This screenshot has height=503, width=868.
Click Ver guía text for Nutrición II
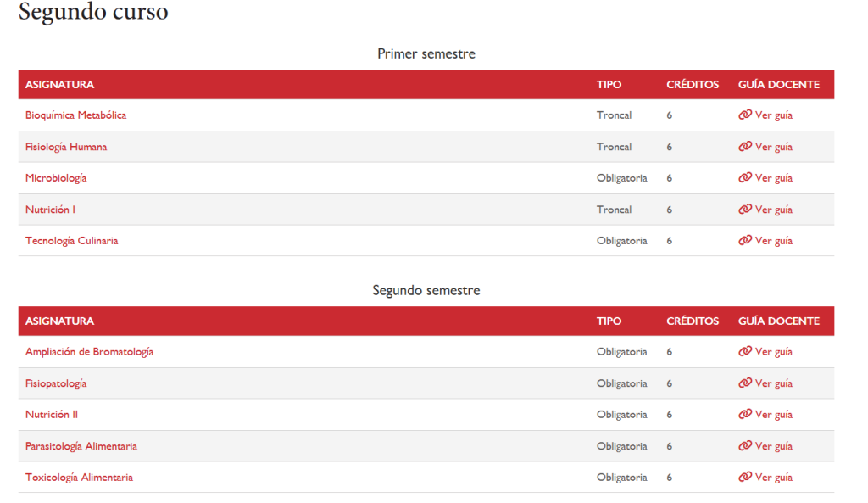[x=774, y=415]
